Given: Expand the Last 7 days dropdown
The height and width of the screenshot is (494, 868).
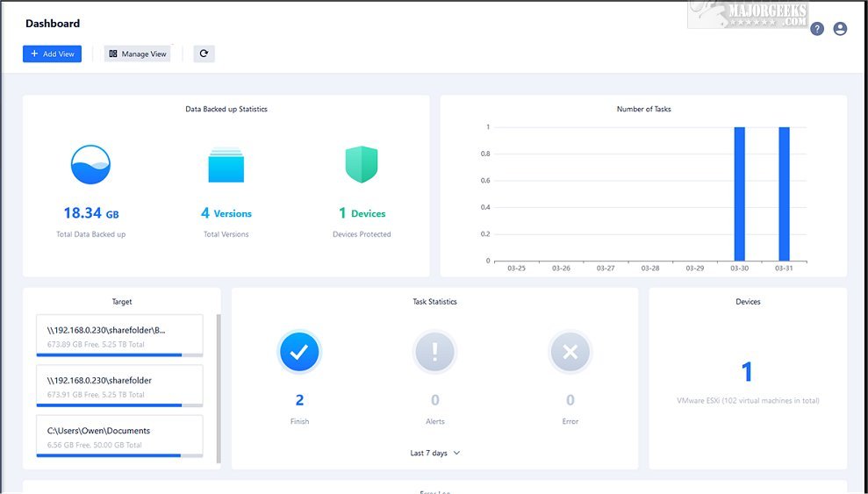Looking at the screenshot, I should (x=434, y=453).
